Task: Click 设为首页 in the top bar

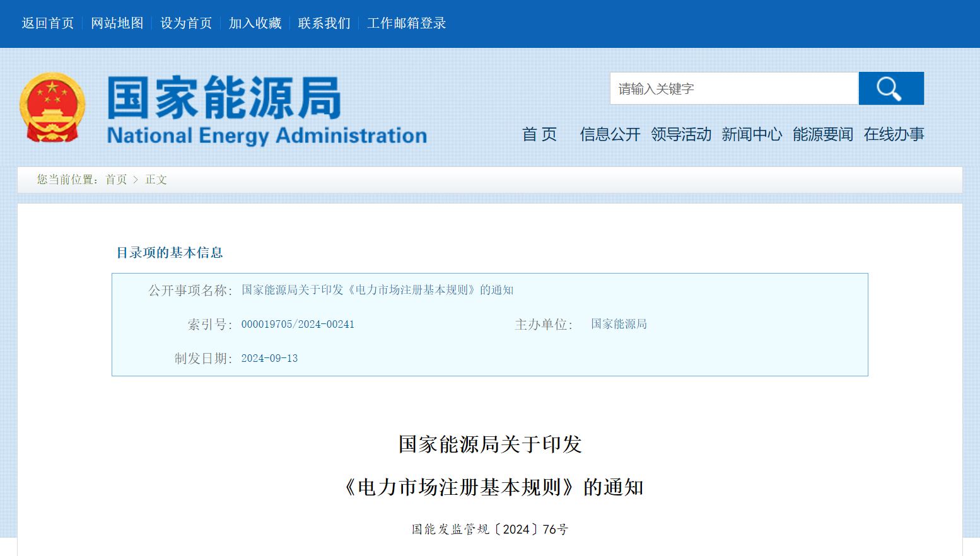Action: tap(186, 23)
